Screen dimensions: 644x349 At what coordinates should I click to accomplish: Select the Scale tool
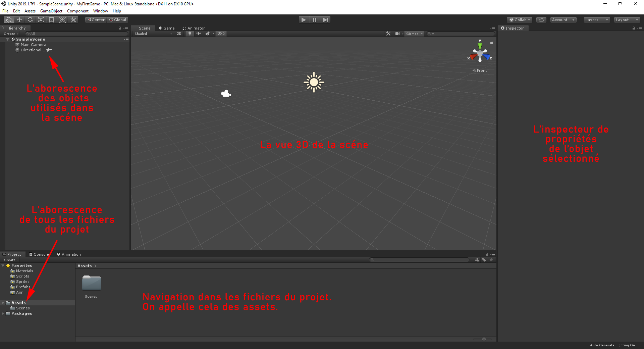pyautogui.click(x=41, y=19)
